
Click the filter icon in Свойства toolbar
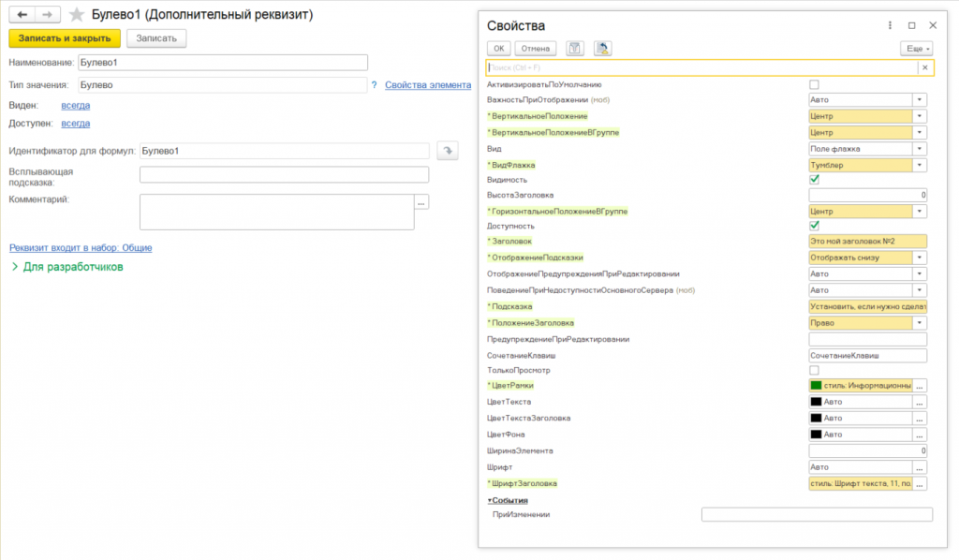[576, 48]
